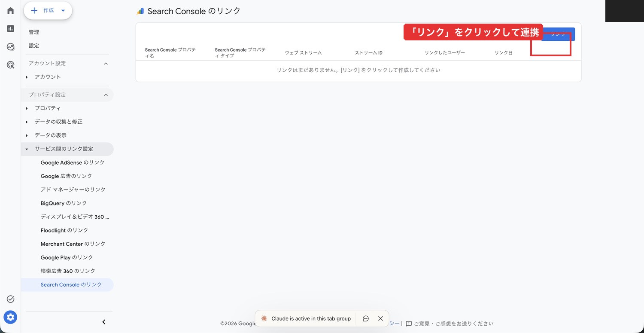Expand the アカウント tree arrow
The width and height of the screenshot is (644, 333).
[x=27, y=77]
